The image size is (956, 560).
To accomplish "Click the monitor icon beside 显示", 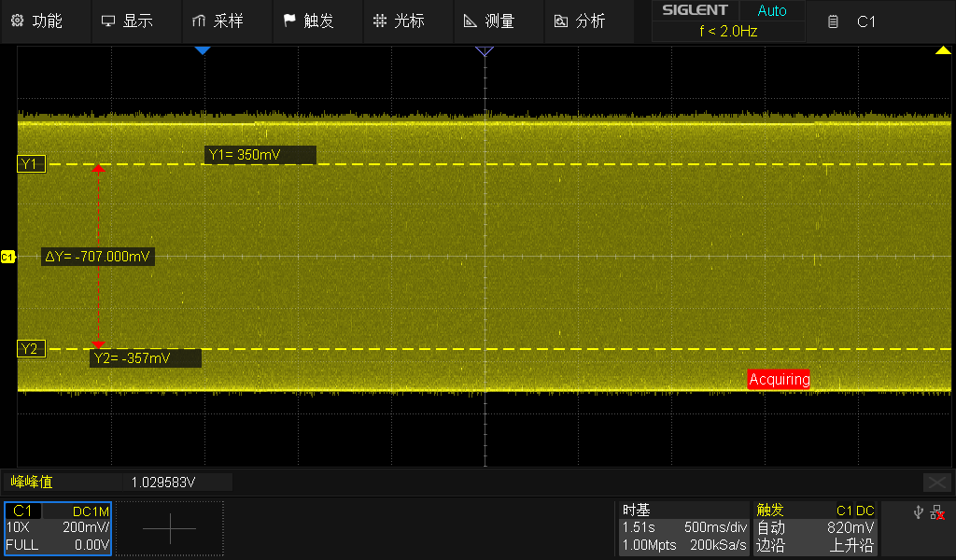I will click(x=108, y=21).
